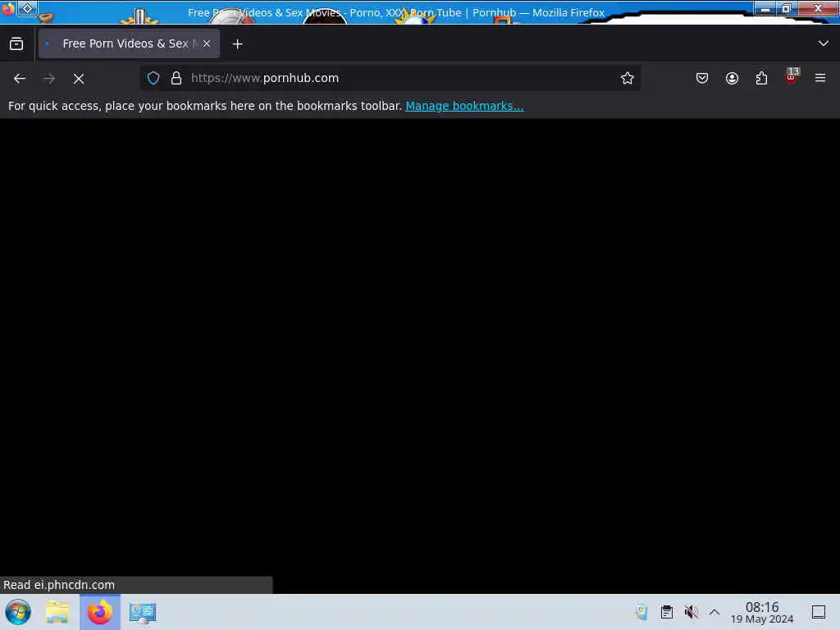Open the window menu Firefox icon

[7, 8]
